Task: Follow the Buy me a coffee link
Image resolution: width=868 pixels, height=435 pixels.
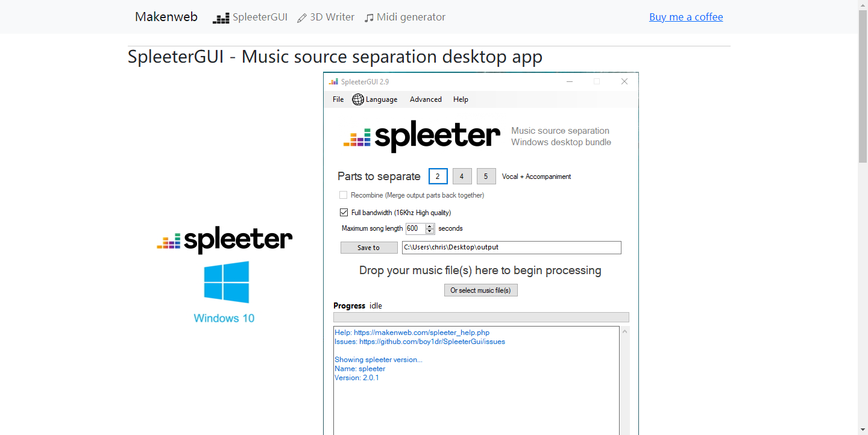Action: point(686,17)
